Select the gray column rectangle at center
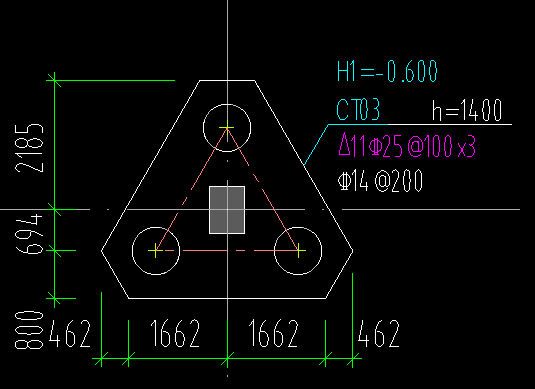This screenshot has height=389, width=535. pos(227,210)
